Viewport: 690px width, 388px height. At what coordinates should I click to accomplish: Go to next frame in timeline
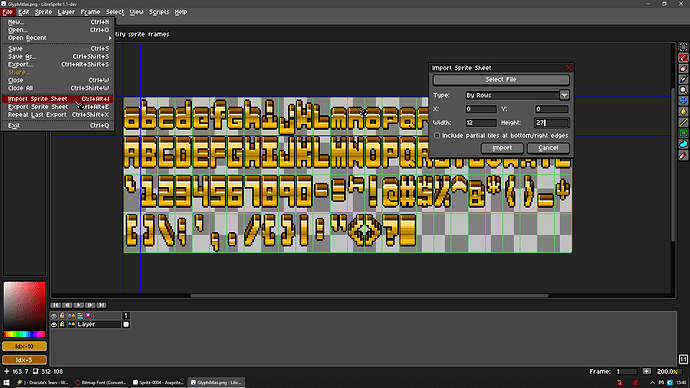[90, 305]
